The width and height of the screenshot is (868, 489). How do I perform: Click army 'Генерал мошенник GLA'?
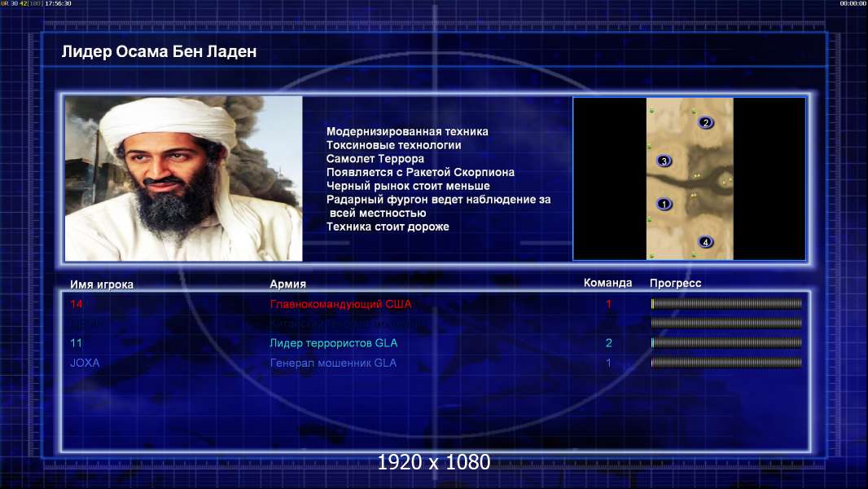coord(333,363)
